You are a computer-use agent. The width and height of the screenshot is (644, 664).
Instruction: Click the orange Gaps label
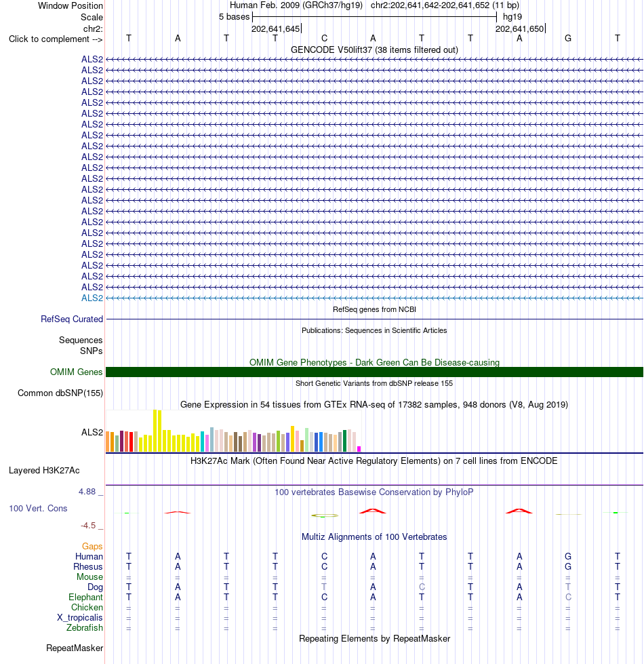(x=92, y=546)
